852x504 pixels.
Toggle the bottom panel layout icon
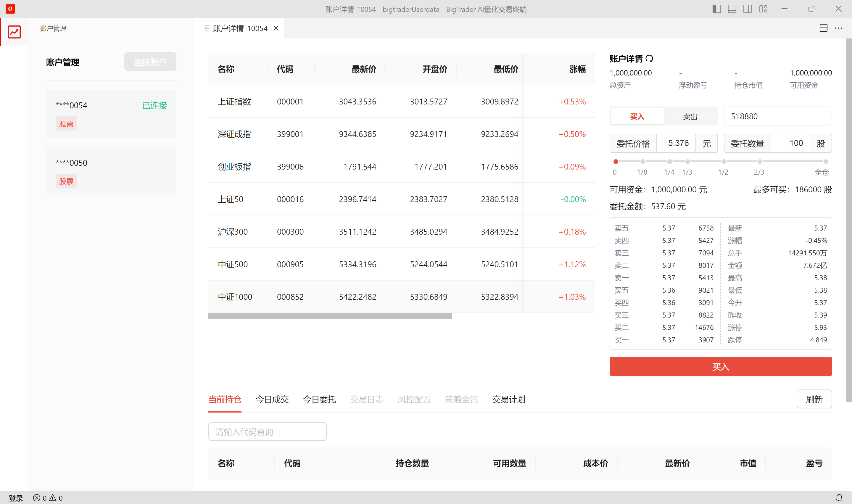tap(732, 9)
